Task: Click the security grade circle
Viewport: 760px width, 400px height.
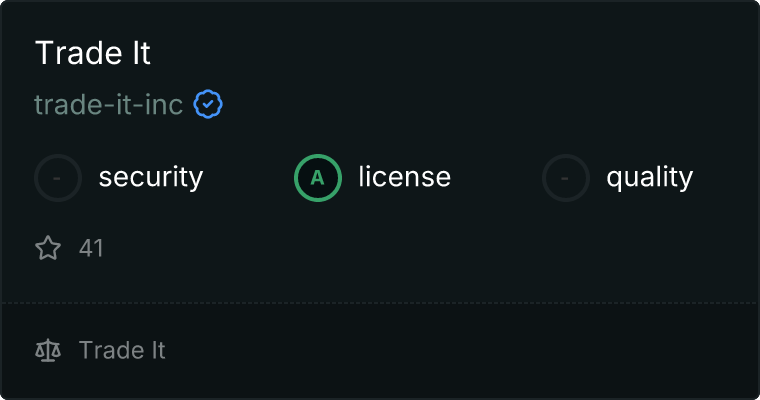Action: (58, 178)
